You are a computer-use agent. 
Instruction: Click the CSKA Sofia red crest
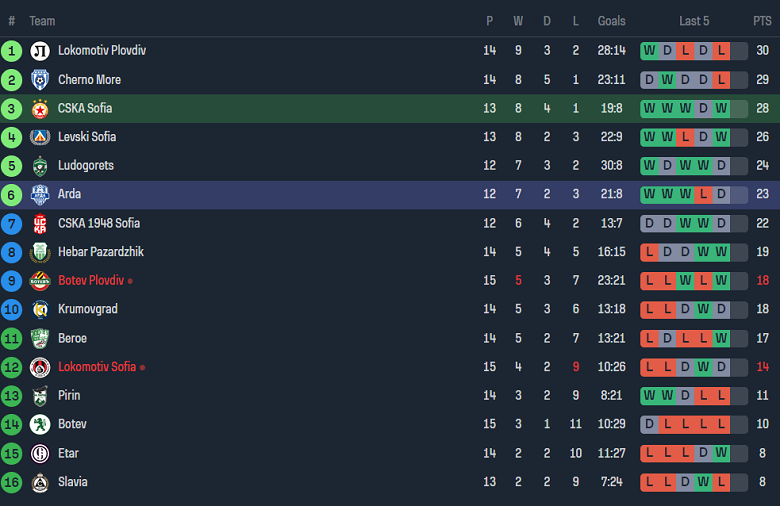pyautogui.click(x=40, y=108)
